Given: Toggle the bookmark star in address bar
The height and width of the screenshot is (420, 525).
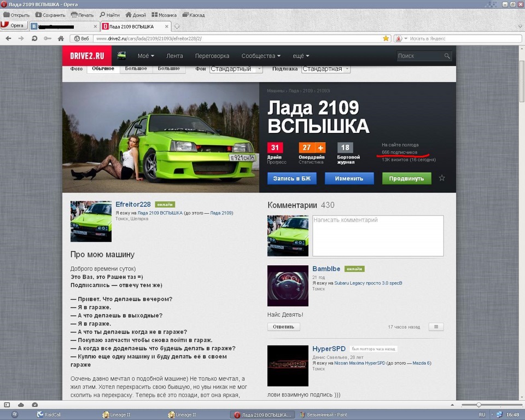Looking at the screenshot, I should [386, 38].
